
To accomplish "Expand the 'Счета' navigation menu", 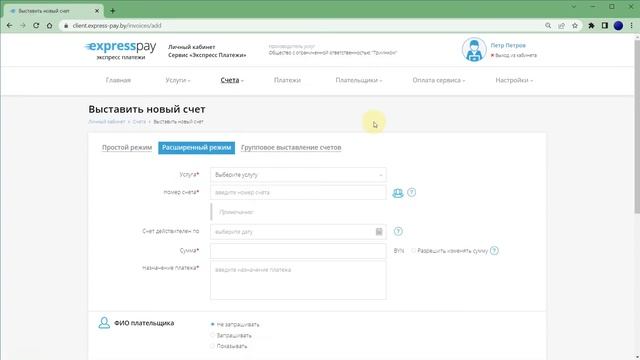I will [232, 80].
